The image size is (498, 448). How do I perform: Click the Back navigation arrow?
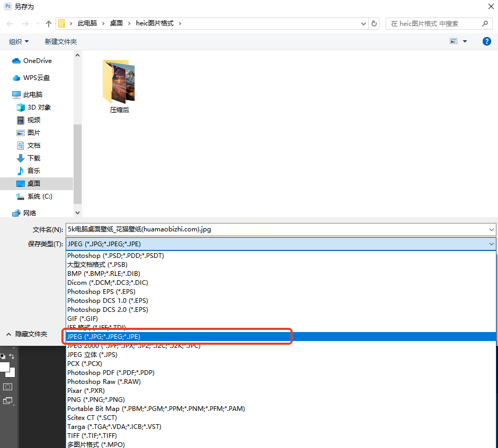coord(10,24)
